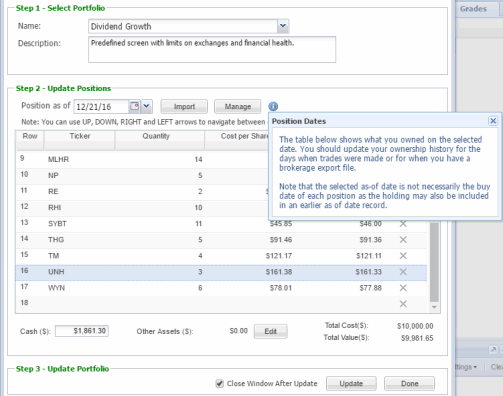
Task: Toggle Close Window After Update checkbox
Action: click(x=219, y=383)
